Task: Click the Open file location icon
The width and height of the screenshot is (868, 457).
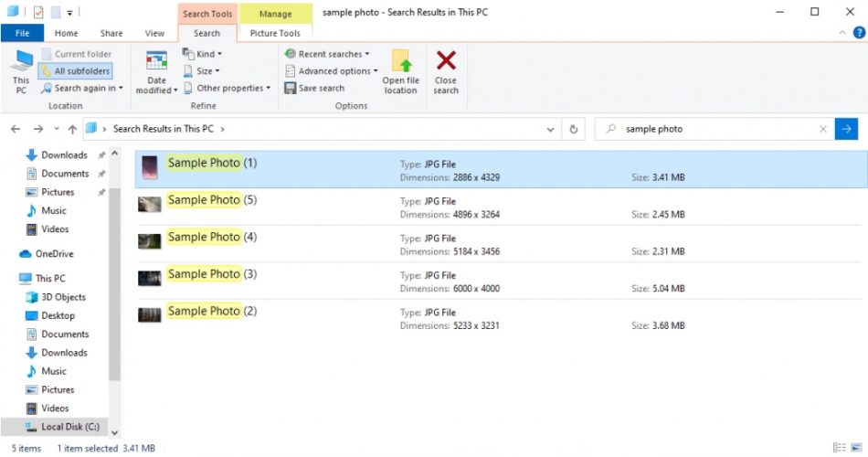Action: coord(400,62)
